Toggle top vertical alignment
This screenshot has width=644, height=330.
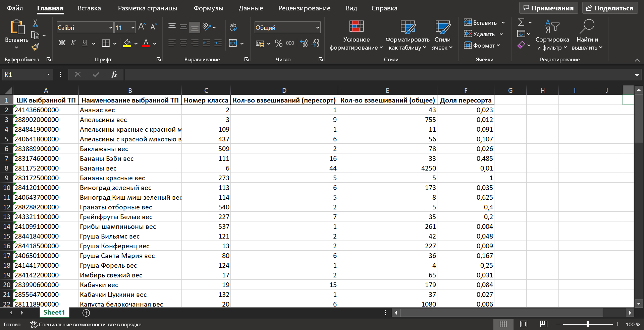click(x=172, y=27)
